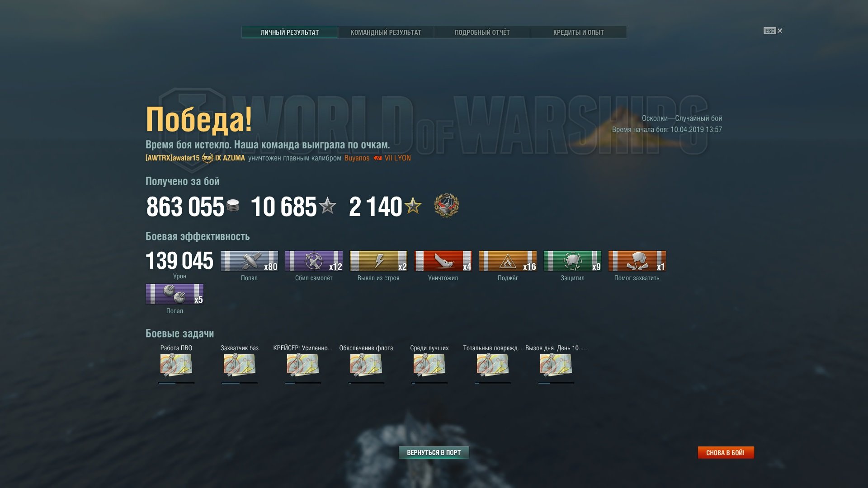Click the Вернуться в порт button
Screen dimensions: 868x488
coord(434,452)
